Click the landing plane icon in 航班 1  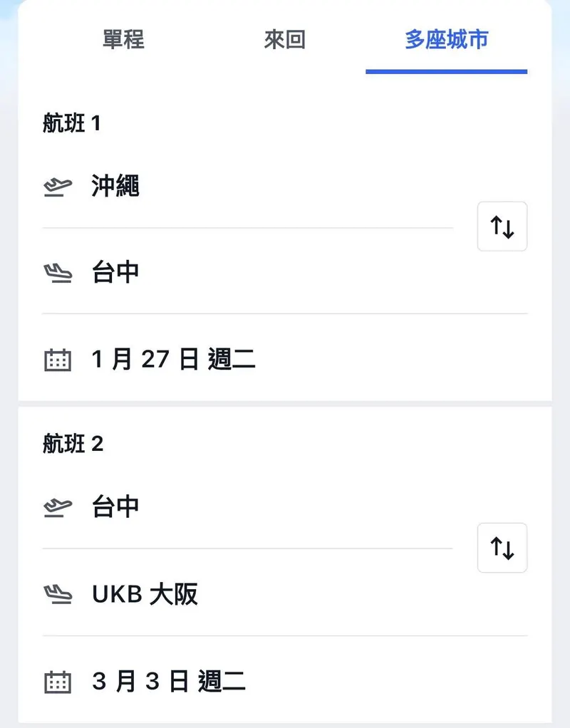tap(58, 273)
